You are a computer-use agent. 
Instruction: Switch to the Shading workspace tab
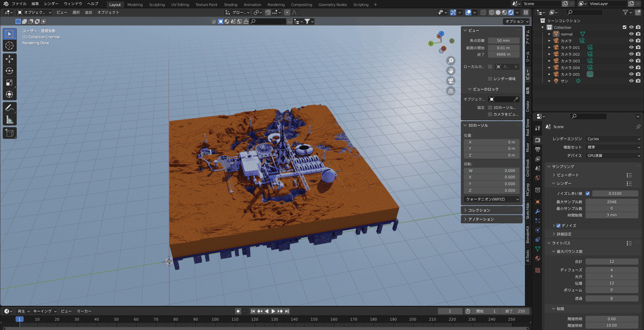pos(230,4)
